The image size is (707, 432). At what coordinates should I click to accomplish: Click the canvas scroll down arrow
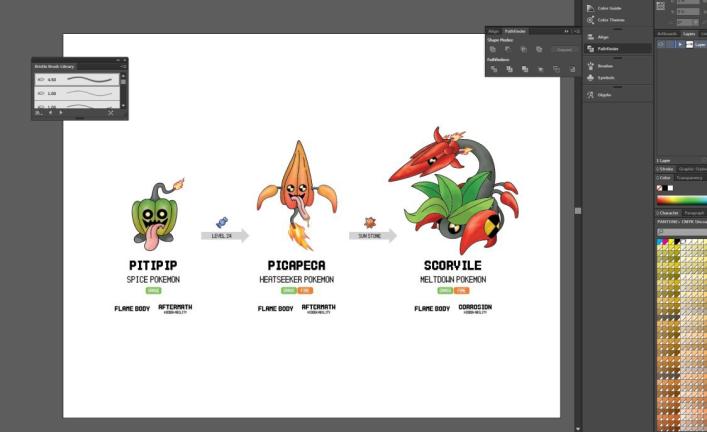578,429
